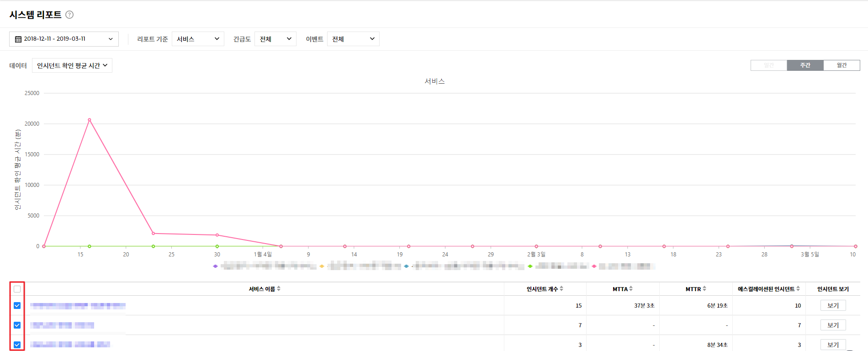The height and width of the screenshot is (351, 868).
Task: Toggle the purple diamond legend series
Action: point(215,266)
